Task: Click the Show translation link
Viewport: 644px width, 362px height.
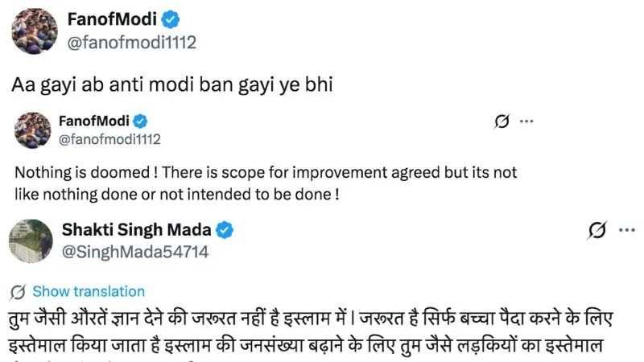Action: [89, 291]
